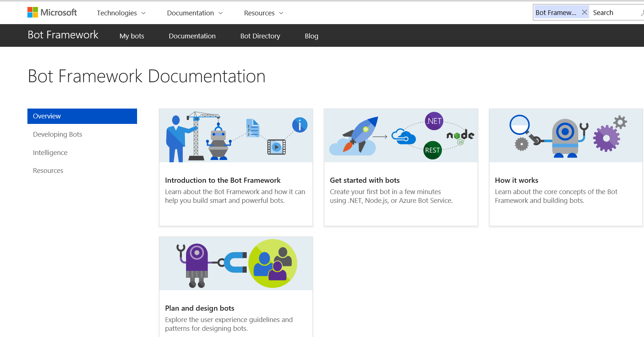Open Intelligence section in sidebar
Viewport: 644px width, 337px height.
(50, 152)
